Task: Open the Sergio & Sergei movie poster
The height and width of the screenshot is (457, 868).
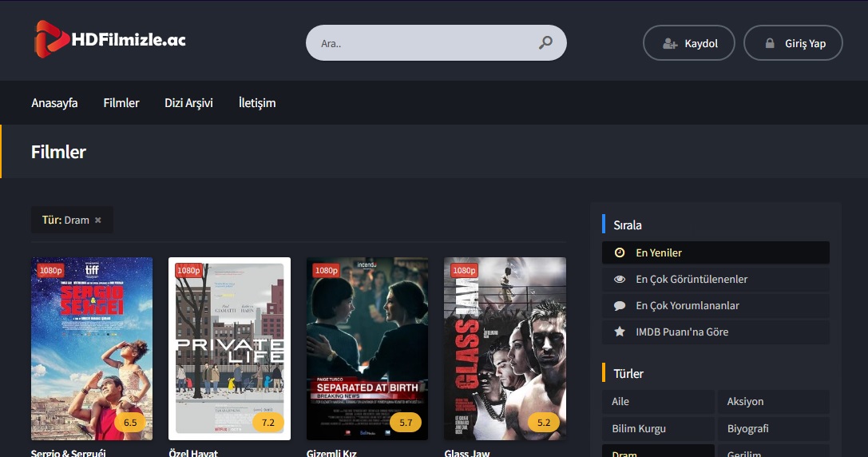Action: (x=92, y=348)
